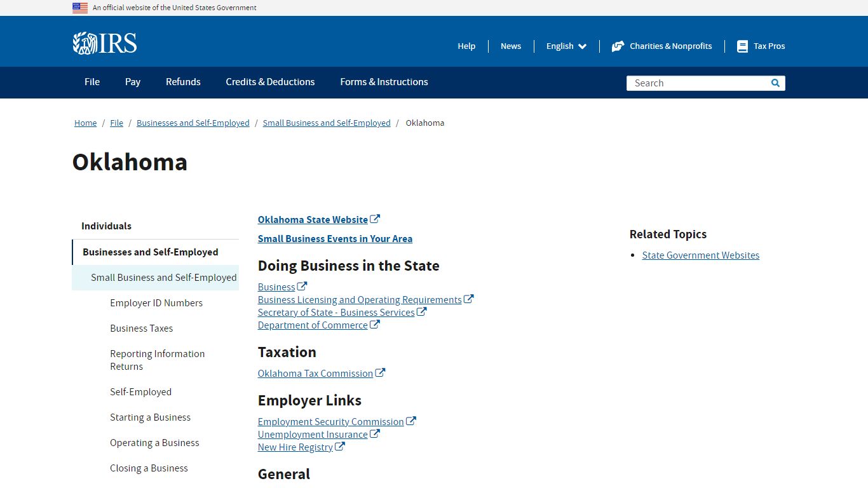
Task: Open Business Taxes sidebar item
Action: pos(141,329)
